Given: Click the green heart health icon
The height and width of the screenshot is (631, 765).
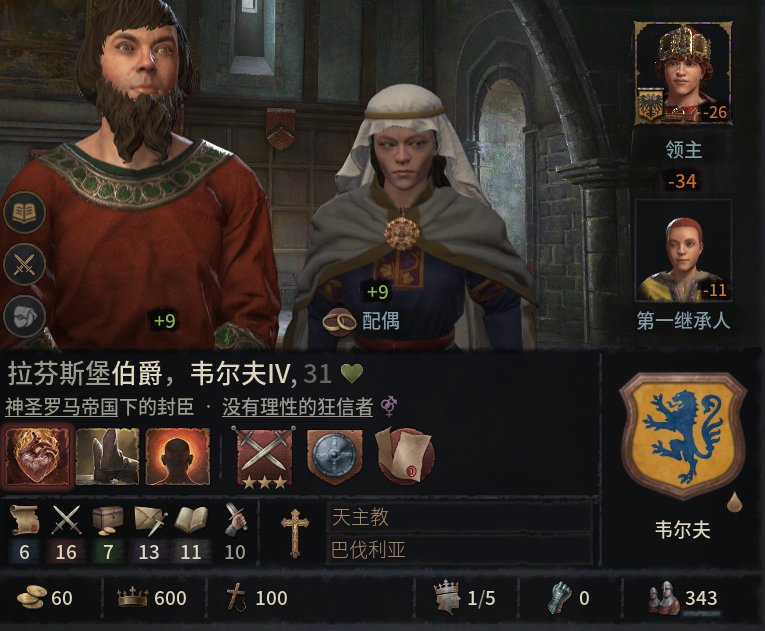Looking at the screenshot, I should (351, 374).
